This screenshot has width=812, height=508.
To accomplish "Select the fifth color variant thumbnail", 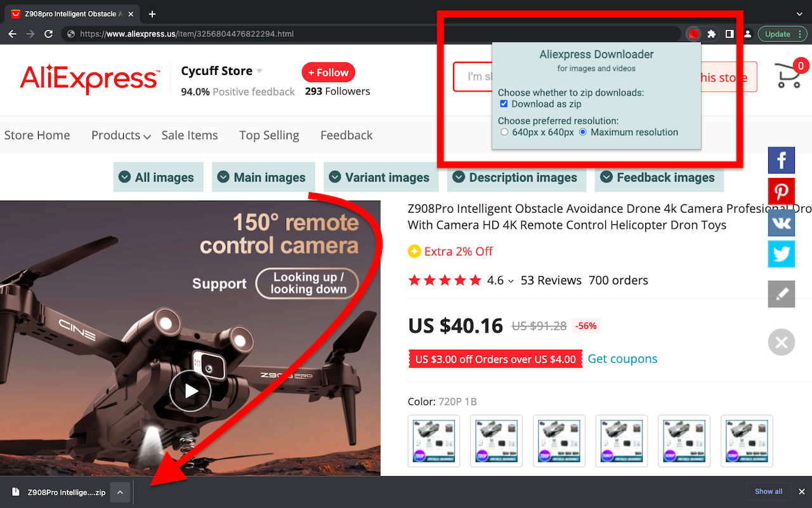I will click(684, 441).
